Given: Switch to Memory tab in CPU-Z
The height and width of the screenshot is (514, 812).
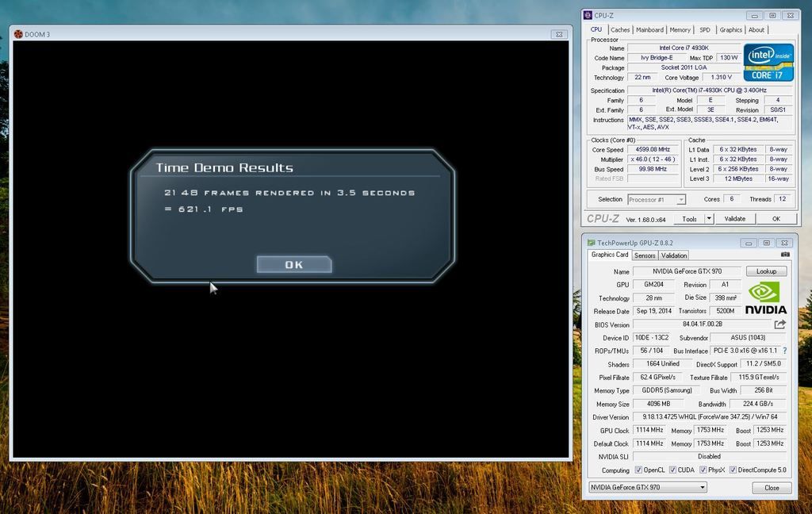Looking at the screenshot, I should pyautogui.click(x=680, y=30).
